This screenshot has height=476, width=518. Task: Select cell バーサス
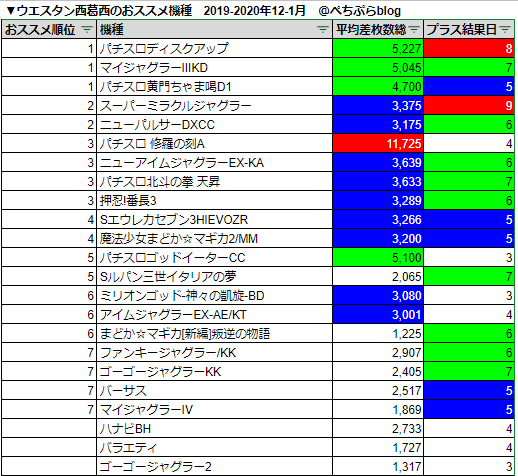tap(214, 390)
